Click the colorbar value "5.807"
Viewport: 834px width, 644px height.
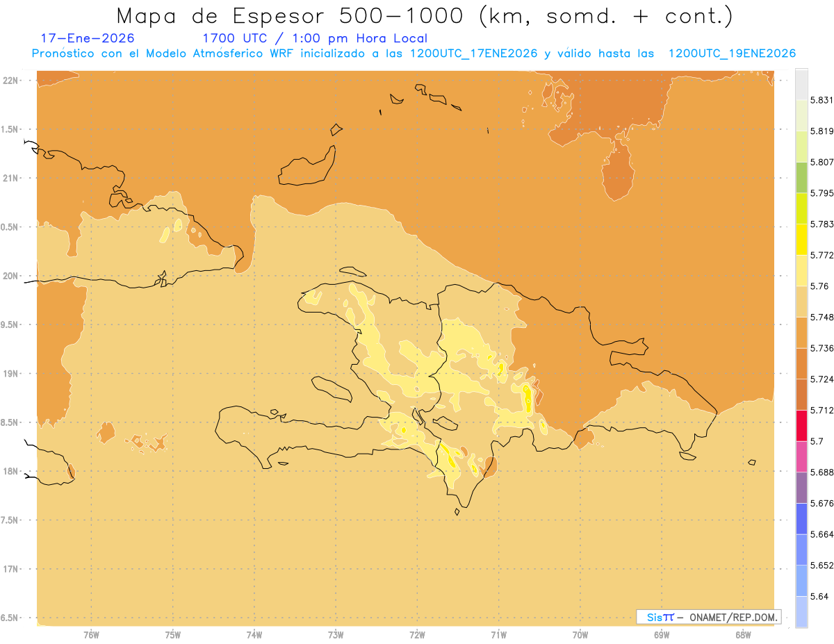click(821, 162)
